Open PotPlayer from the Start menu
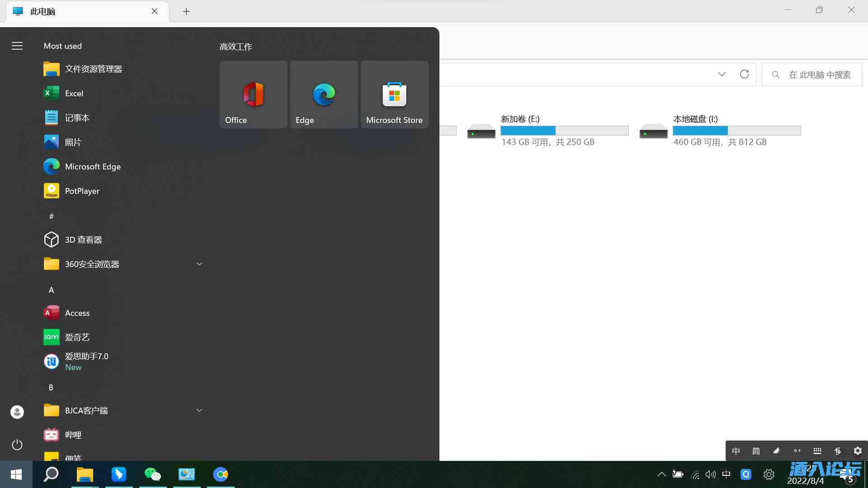The image size is (868, 488). (x=82, y=191)
